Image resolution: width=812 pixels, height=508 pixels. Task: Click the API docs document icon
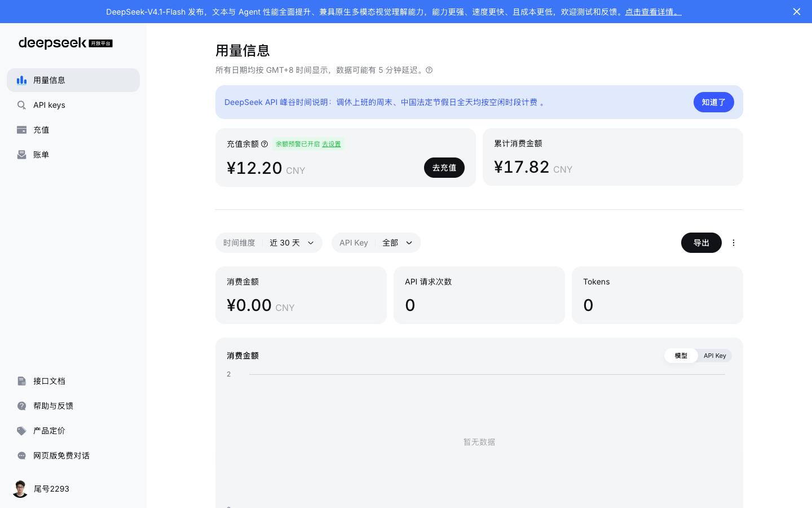coord(21,381)
